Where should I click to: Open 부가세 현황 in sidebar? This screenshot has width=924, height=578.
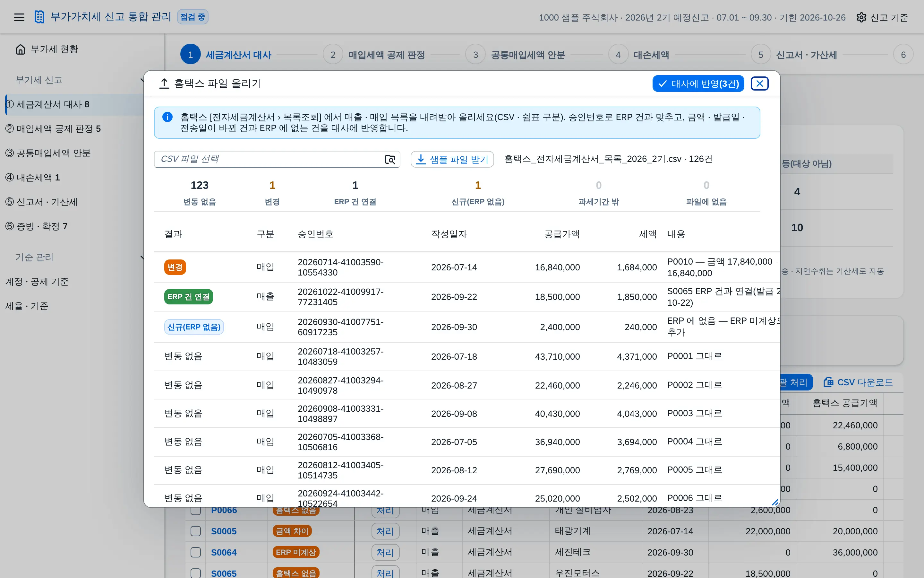click(x=55, y=49)
